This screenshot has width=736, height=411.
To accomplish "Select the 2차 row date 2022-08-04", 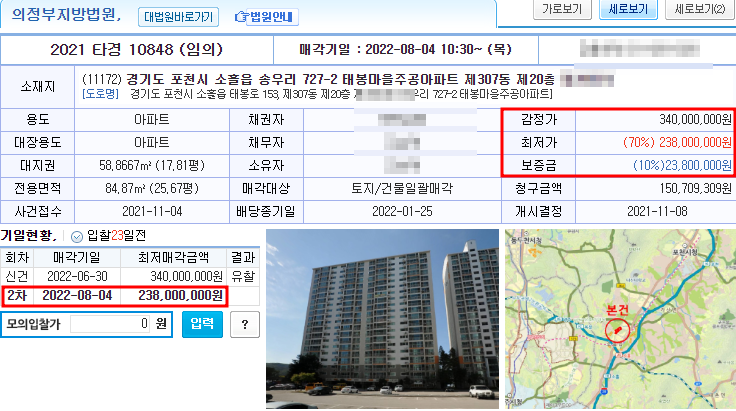I will [77, 296].
